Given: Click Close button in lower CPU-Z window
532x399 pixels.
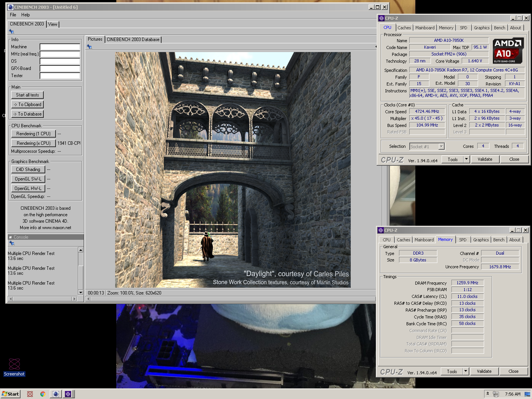Looking at the screenshot, I should tap(513, 371).
